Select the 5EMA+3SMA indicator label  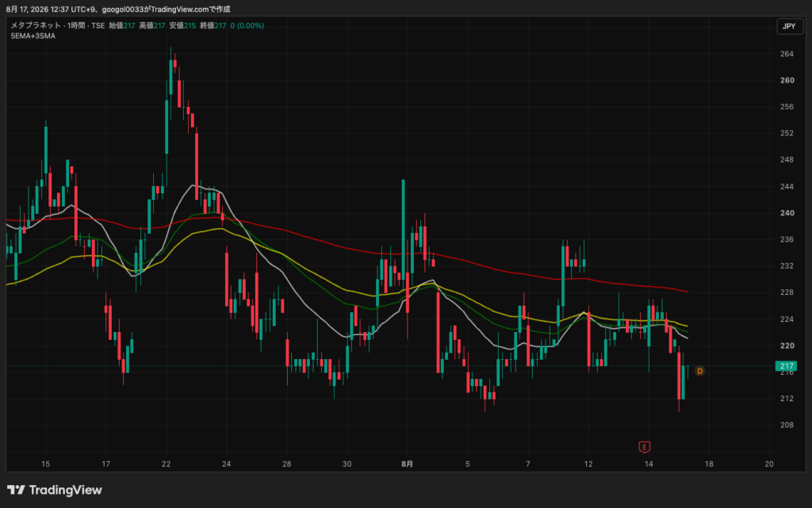[33, 36]
